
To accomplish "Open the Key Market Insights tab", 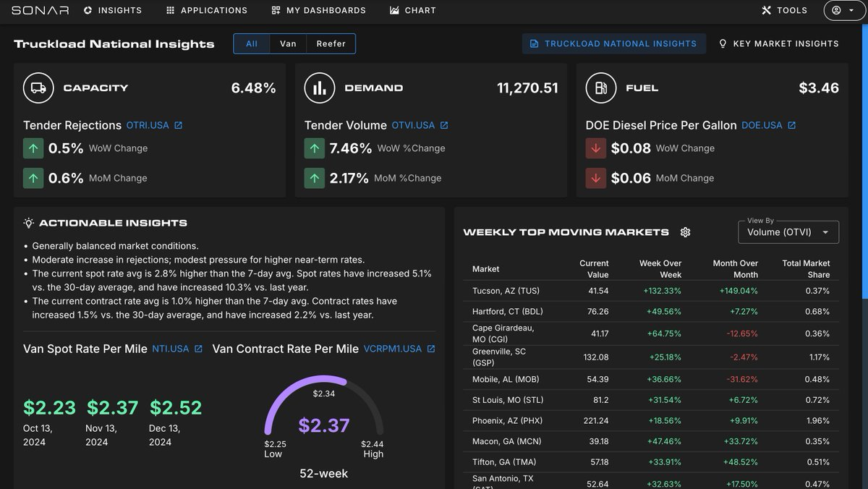I will pyautogui.click(x=778, y=43).
